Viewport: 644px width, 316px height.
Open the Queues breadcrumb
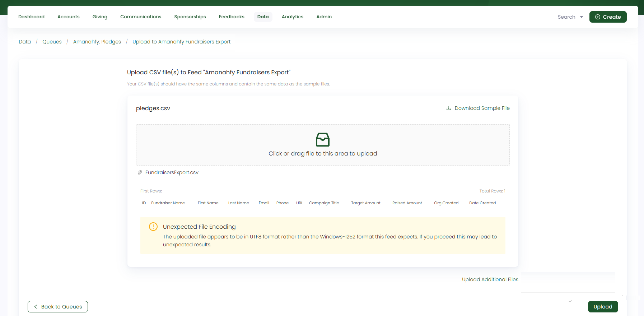52,42
